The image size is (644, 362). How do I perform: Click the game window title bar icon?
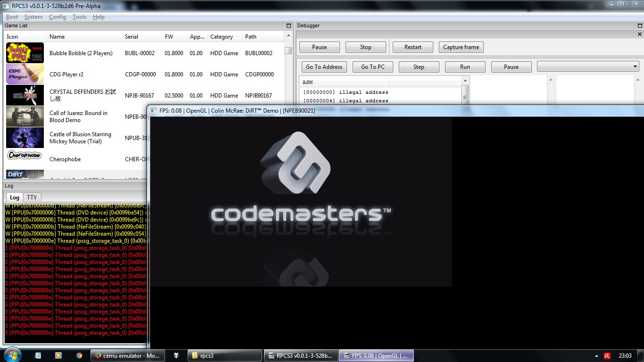point(154,111)
